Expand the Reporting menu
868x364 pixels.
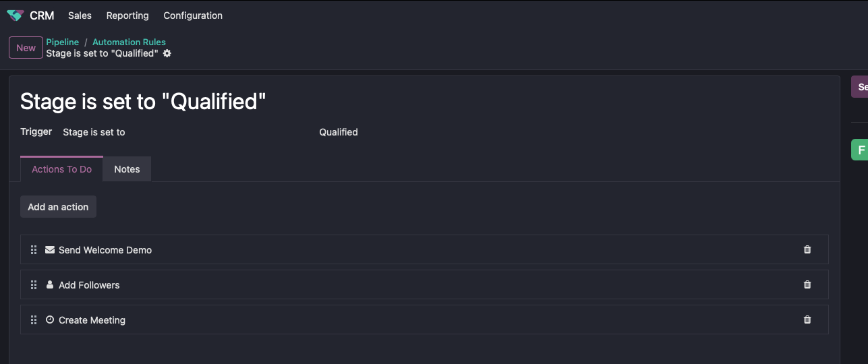point(127,16)
